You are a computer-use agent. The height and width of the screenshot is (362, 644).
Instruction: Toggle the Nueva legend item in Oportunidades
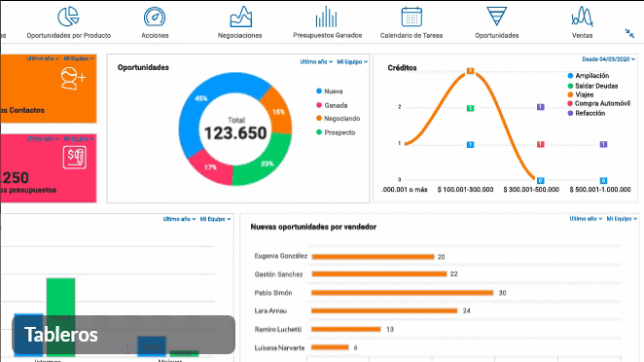[330, 91]
